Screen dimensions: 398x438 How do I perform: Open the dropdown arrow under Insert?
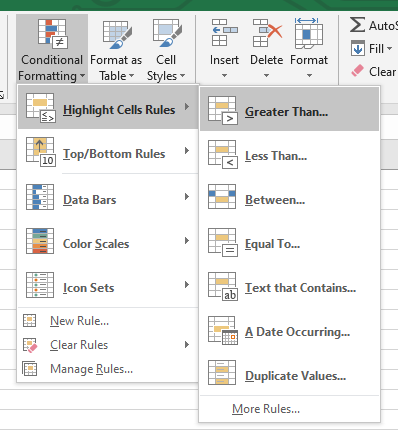click(x=224, y=76)
